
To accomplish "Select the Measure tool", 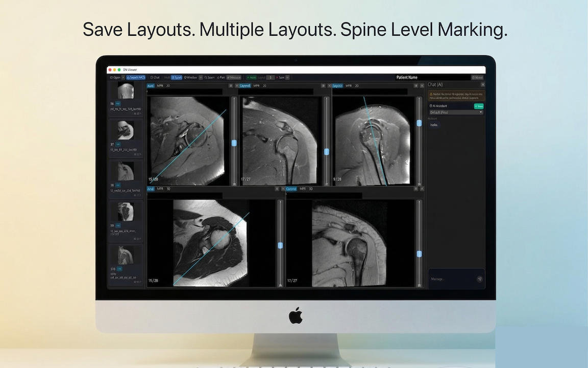I will pyautogui.click(x=234, y=77).
